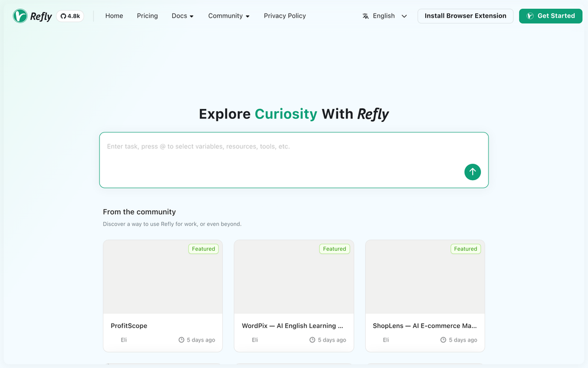Click 'Discover a way to use Refly' subtitle

tap(172, 224)
